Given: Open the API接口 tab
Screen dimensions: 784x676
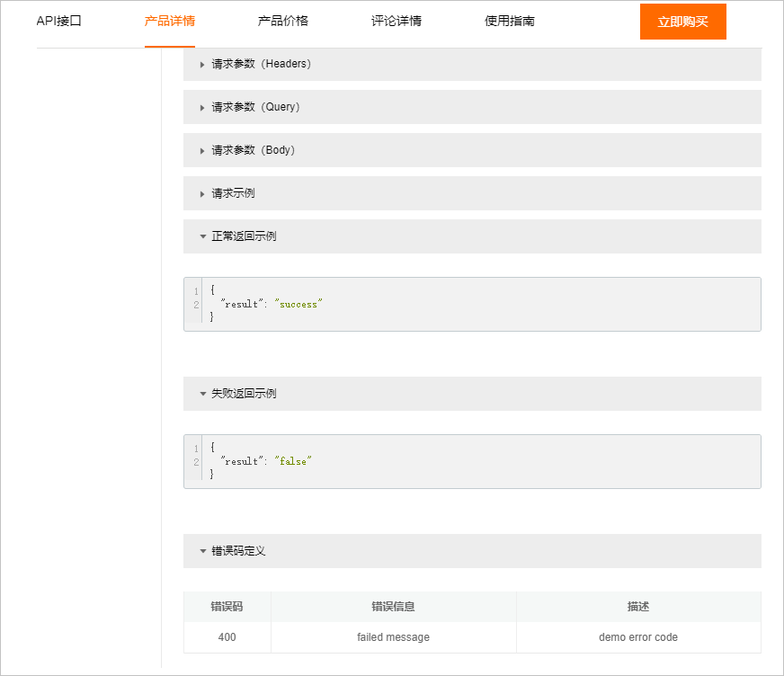Looking at the screenshot, I should pyautogui.click(x=59, y=21).
